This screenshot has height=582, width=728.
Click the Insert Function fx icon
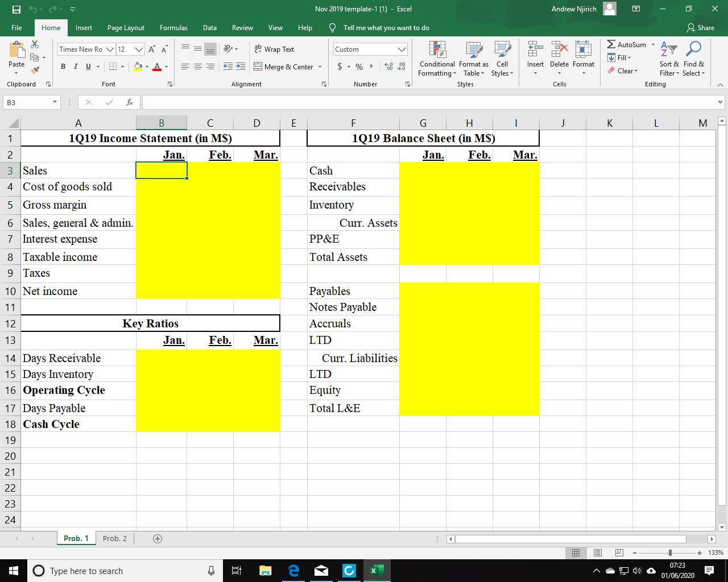(x=130, y=102)
